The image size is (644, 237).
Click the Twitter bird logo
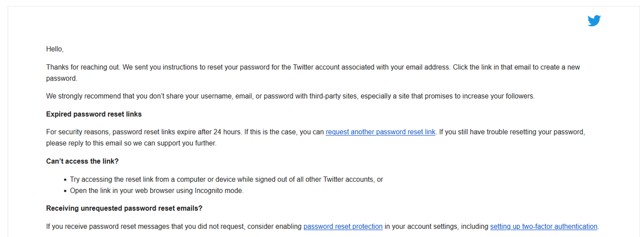tap(594, 21)
